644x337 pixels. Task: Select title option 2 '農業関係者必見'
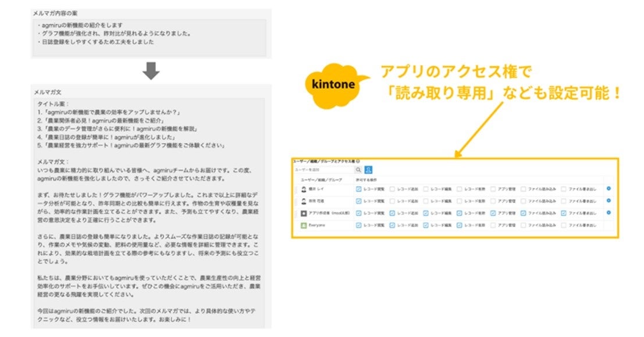coord(101,120)
